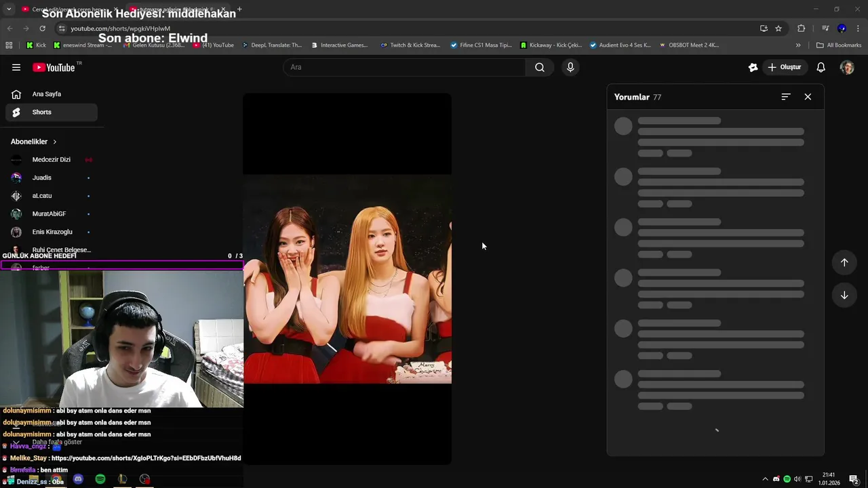
Task: Open the Chrome profile avatar
Action: click(x=842, y=28)
